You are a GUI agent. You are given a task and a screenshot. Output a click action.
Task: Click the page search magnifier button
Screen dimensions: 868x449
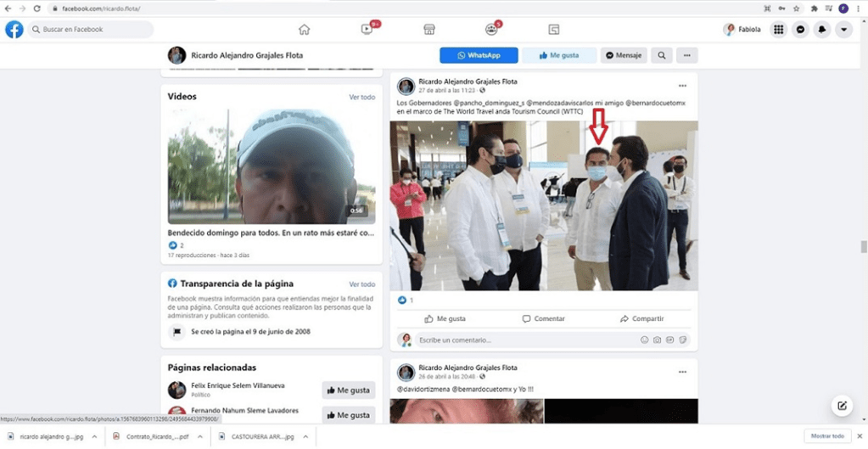click(661, 55)
